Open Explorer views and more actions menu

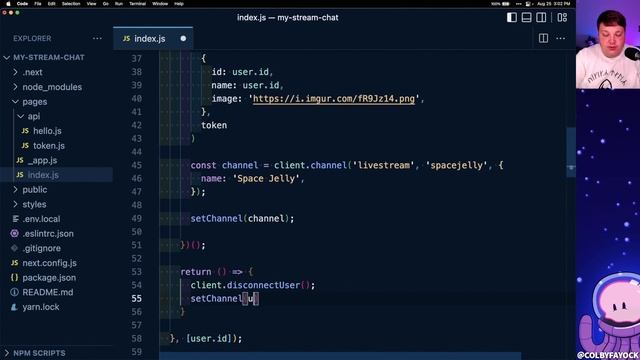(97, 38)
